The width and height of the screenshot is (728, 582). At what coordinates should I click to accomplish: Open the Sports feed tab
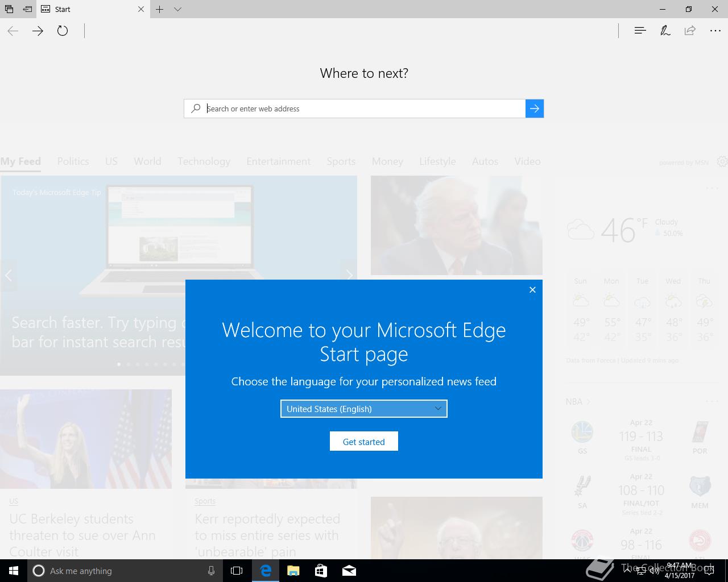coord(341,161)
